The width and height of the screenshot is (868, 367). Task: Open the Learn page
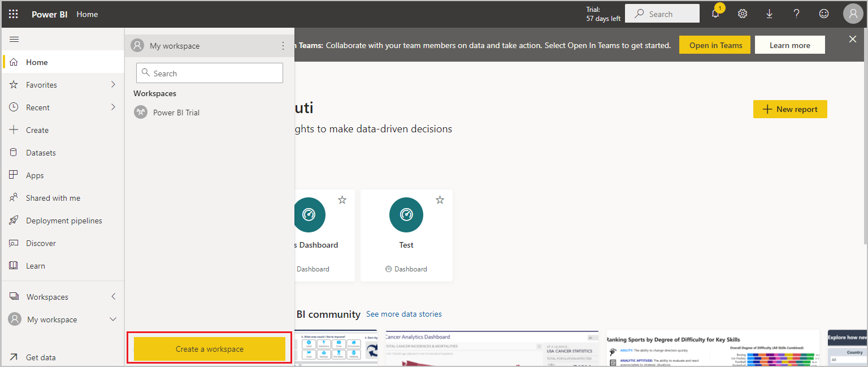62,266
